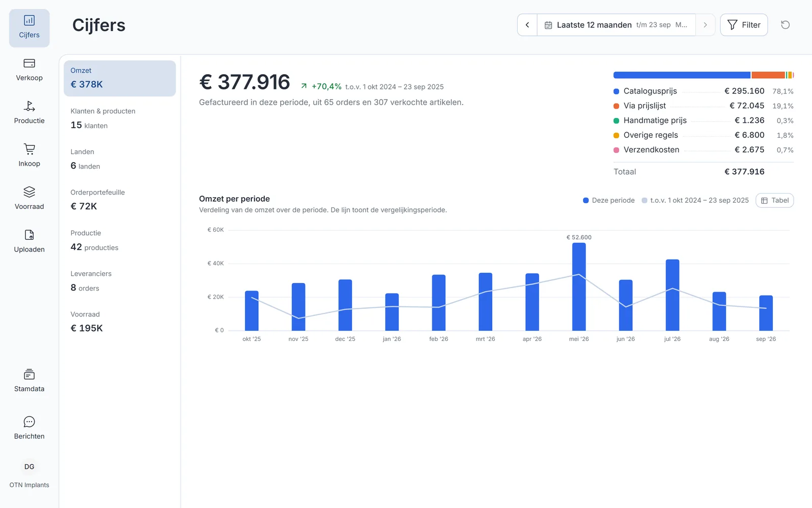This screenshot has width=812, height=508.
Task: Click the mei '26 bar in chart
Action: click(579, 287)
